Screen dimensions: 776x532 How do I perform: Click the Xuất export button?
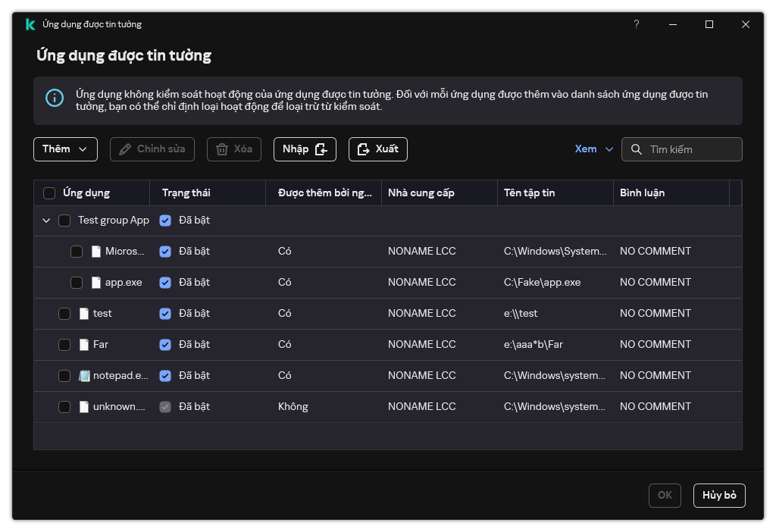pos(377,149)
